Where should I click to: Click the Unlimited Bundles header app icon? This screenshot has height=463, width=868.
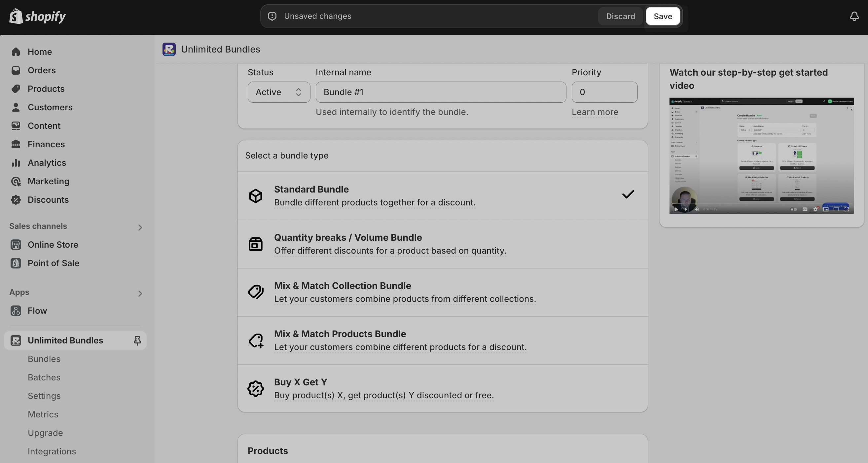[x=169, y=49]
